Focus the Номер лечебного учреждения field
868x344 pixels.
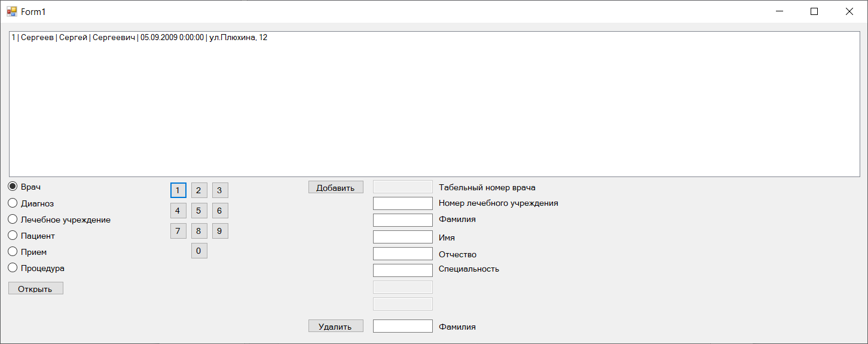[x=403, y=203]
